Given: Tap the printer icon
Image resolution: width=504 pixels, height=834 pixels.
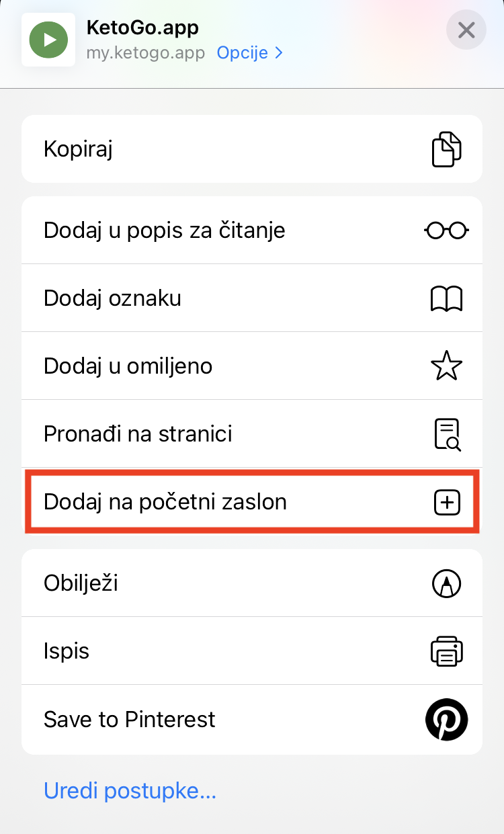Looking at the screenshot, I should pos(447,651).
